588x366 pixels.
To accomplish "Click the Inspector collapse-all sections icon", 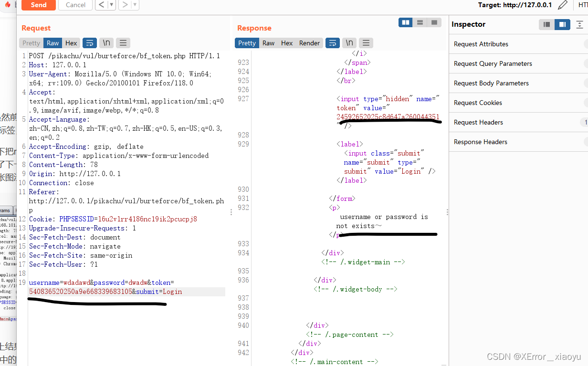I will coord(579,24).
